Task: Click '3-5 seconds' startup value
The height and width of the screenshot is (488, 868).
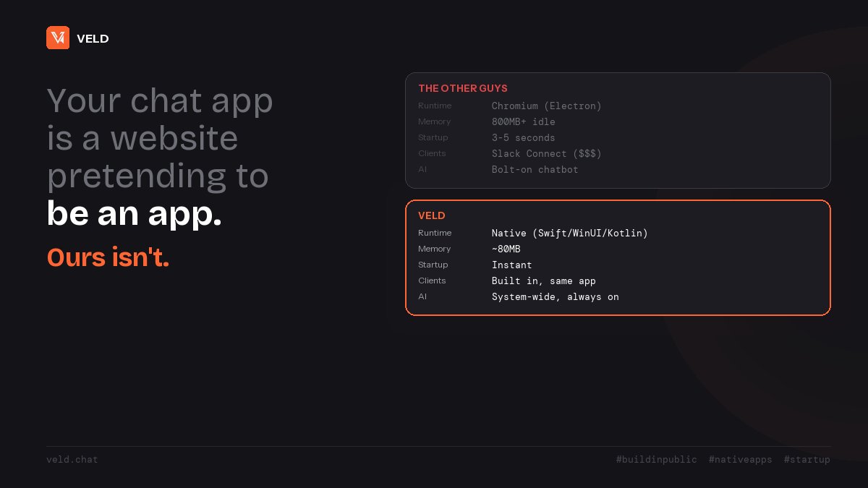Action: click(524, 138)
